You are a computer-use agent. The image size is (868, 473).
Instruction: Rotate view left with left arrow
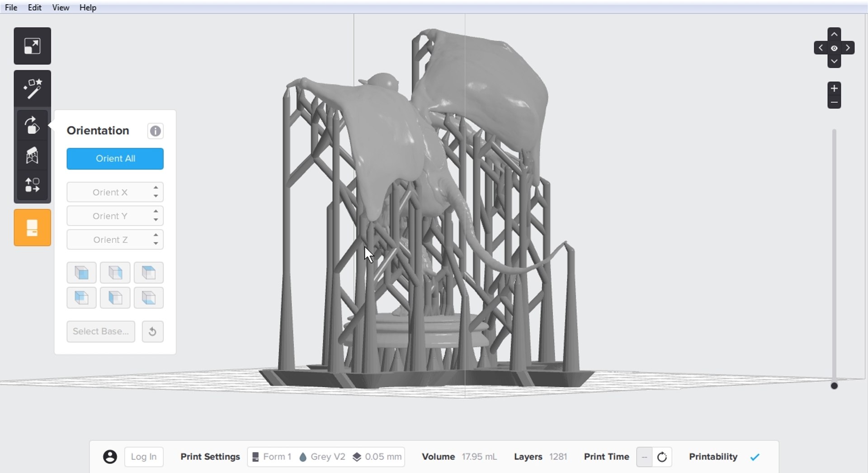pyautogui.click(x=821, y=48)
